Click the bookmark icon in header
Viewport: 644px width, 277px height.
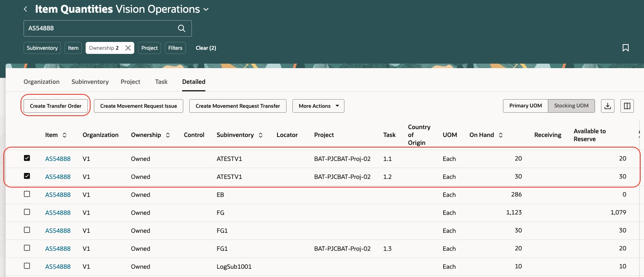pyautogui.click(x=626, y=48)
